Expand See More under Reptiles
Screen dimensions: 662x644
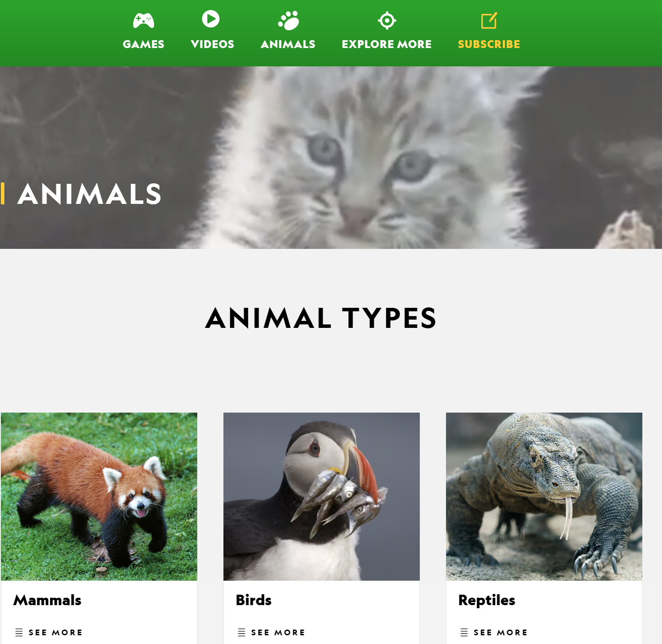pos(501,632)
